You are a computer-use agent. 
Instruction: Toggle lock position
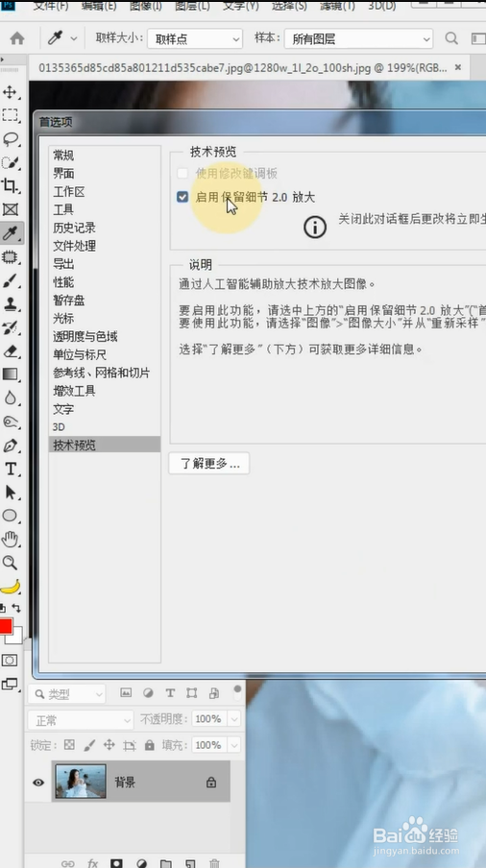coord(109,745)
